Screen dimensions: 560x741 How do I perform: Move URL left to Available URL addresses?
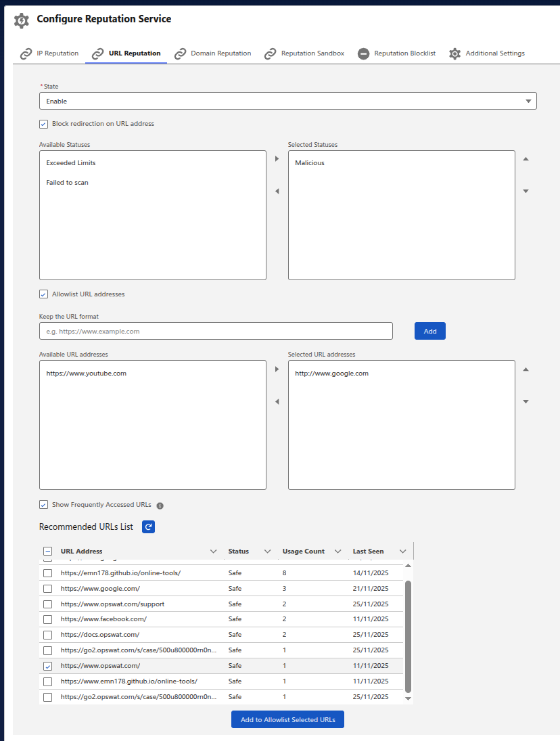pos(277,402)
